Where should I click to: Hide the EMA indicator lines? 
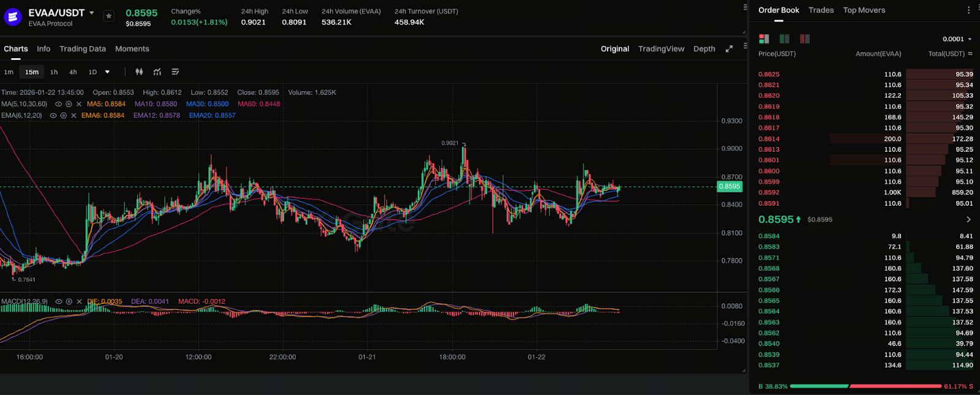[53, 116]
